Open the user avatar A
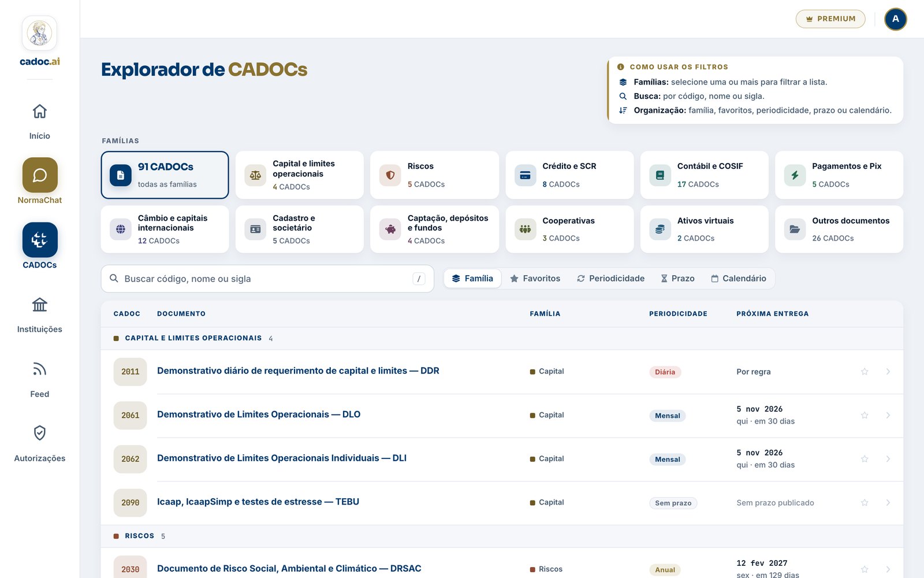924x578 pixels. point(896,19)
